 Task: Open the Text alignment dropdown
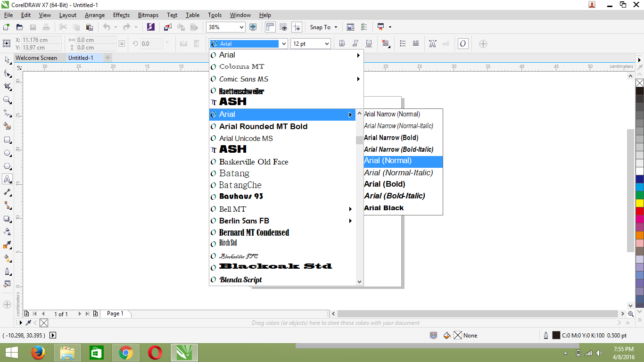[386, 44]
